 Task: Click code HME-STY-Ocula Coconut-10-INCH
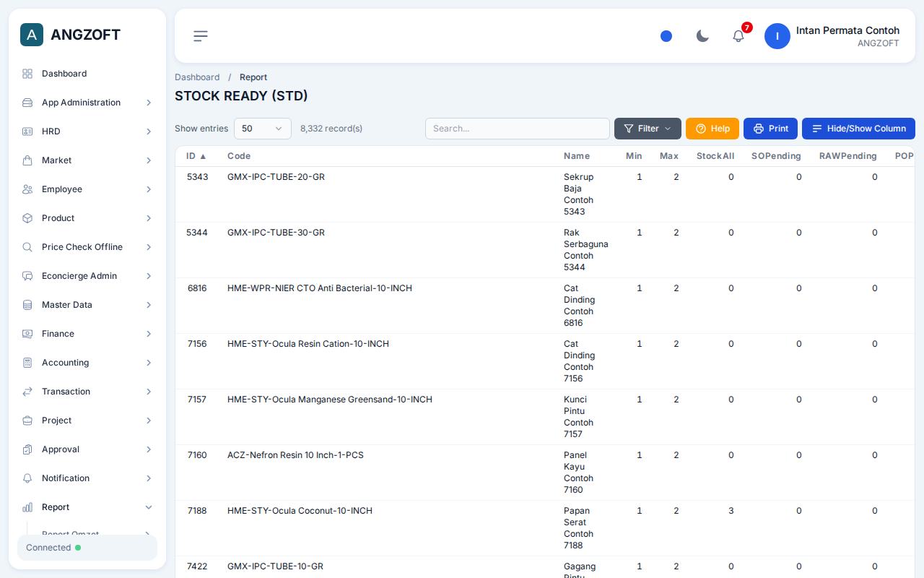point(300,511)
